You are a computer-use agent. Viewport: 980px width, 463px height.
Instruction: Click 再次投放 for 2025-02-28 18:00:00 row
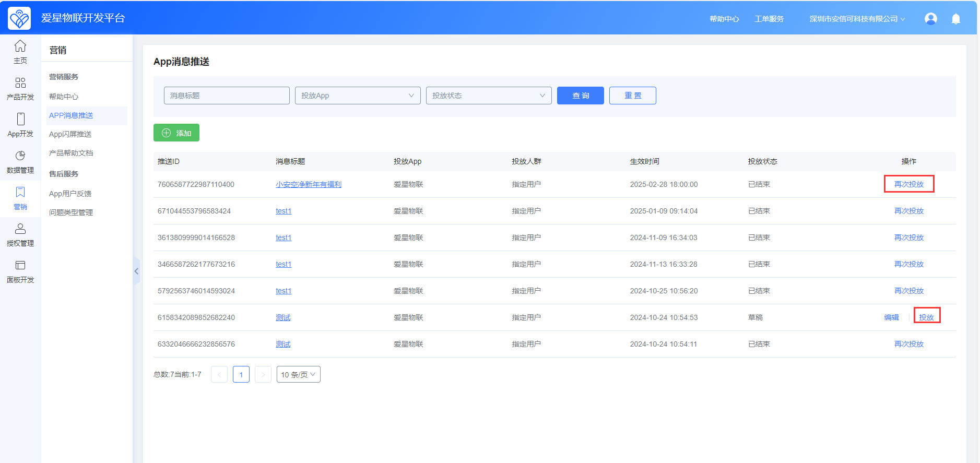tap(909, 184)
